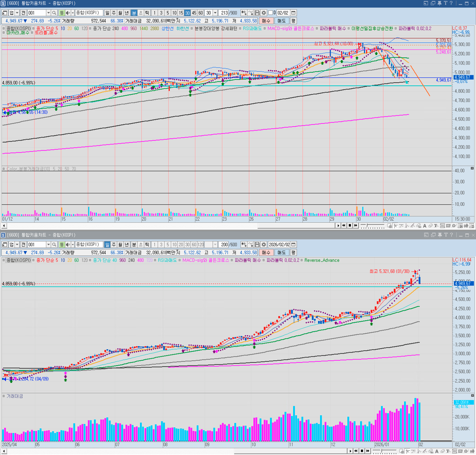476x455 pixels.
Task: Click add-indicator icon in bottom chart toolbar
Action: click(244, 245)
